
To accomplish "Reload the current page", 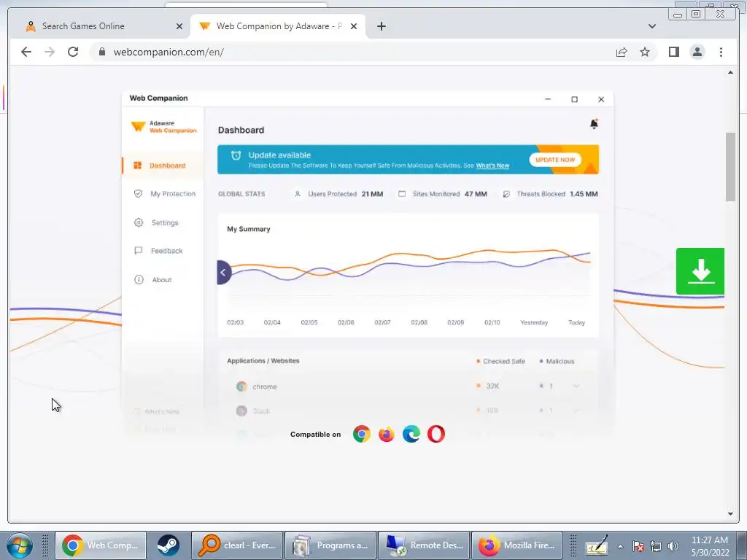I will (x=73, y=52).
